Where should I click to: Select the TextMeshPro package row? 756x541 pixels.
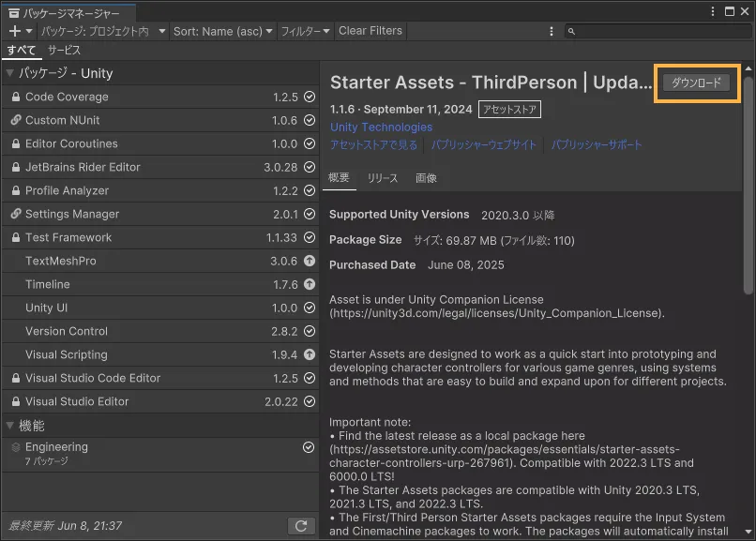click(160, 261)
